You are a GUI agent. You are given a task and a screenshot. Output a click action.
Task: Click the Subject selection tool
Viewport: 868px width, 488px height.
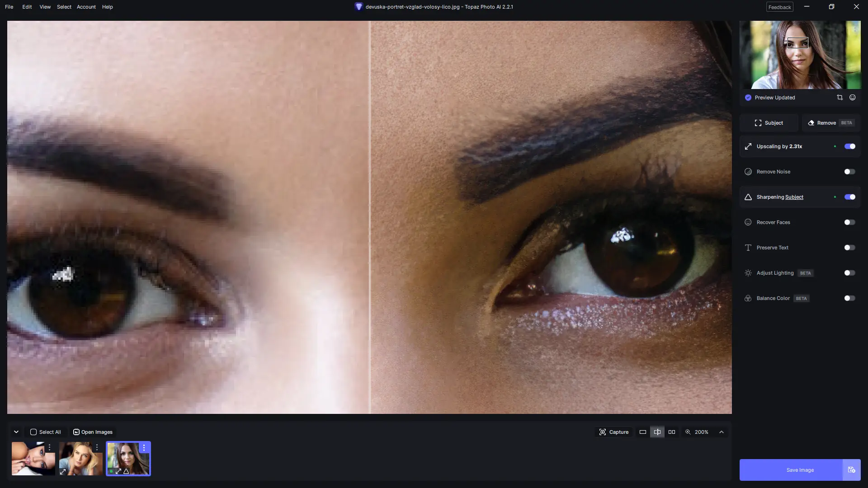pos(769,123)
